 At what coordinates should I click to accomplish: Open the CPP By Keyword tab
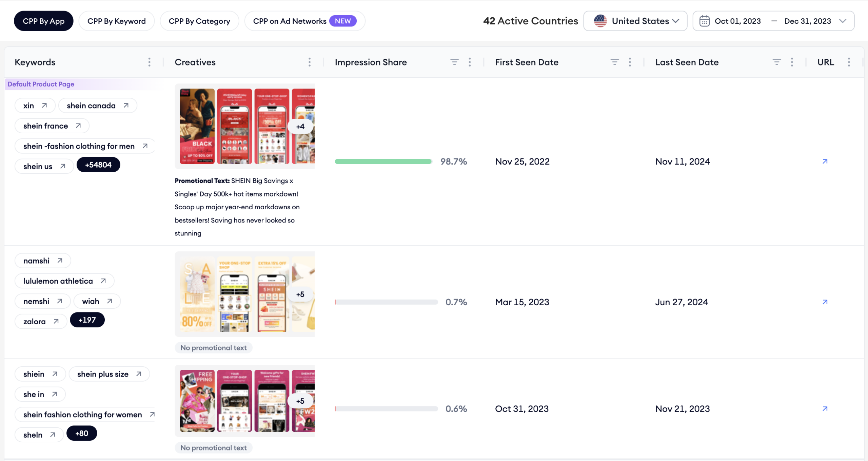(116, 21)
